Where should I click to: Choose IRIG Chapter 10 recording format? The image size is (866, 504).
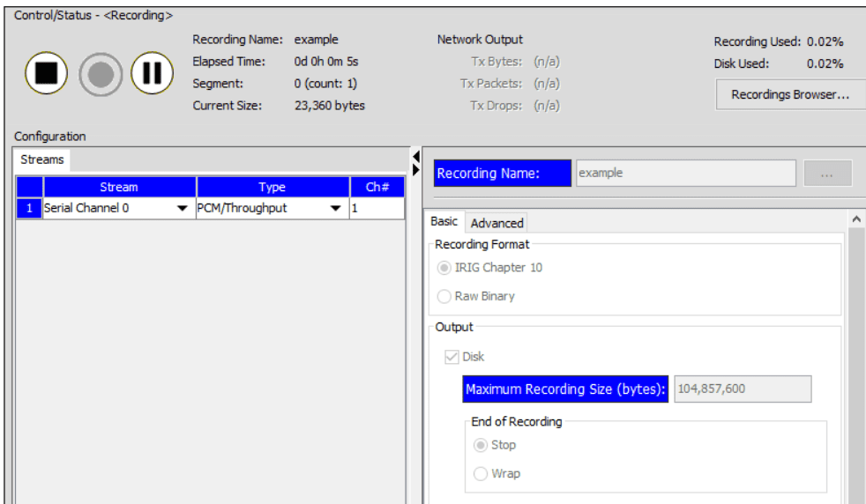point(444,268)
